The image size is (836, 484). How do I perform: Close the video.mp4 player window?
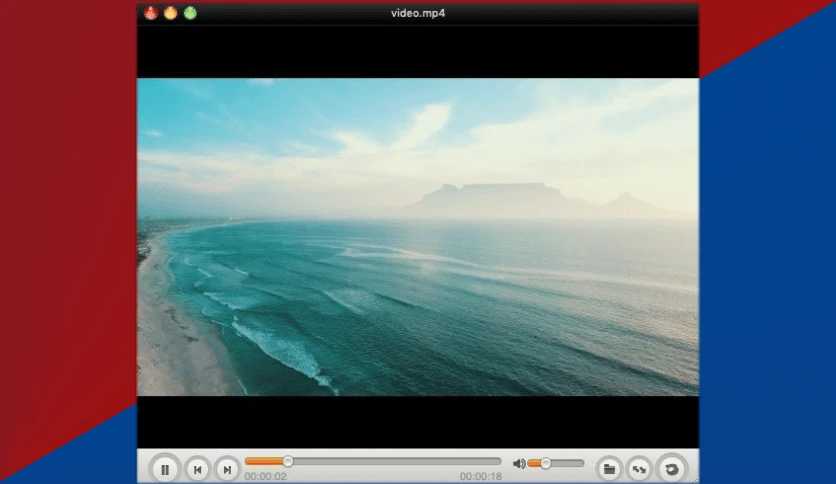(x=151, y=13)
